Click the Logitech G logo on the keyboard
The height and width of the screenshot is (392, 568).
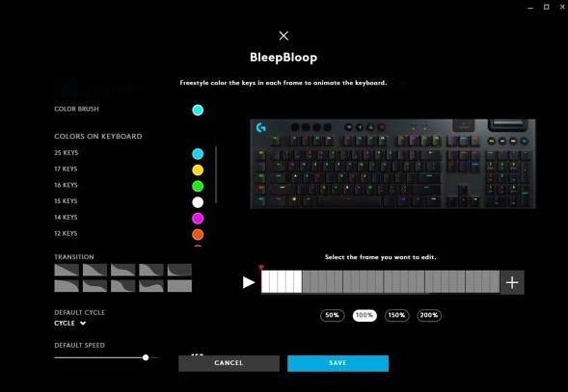(260, 128)
